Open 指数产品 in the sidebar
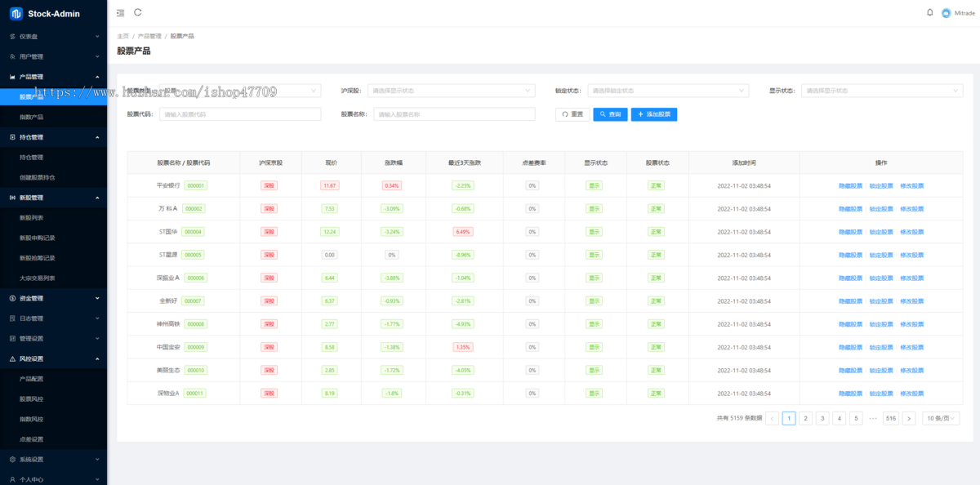980x485 pixels. 32,117
